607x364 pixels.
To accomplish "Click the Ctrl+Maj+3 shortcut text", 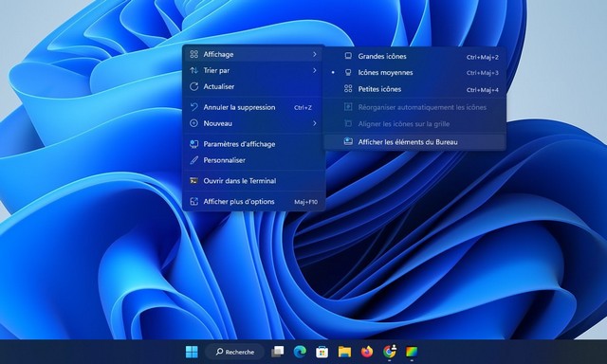I will pos(483,73).
